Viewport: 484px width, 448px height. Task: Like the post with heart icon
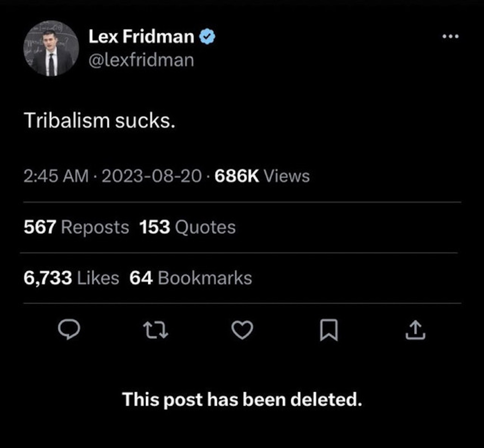[242, 330]
